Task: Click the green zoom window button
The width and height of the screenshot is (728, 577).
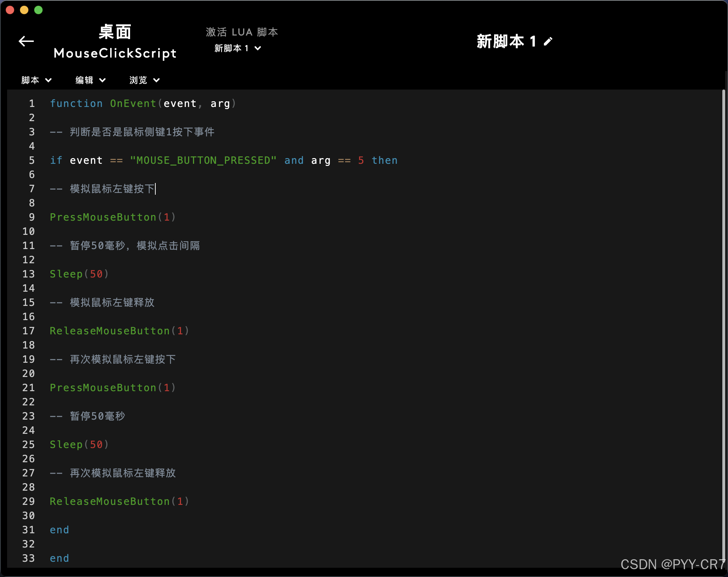Action: 38,10
